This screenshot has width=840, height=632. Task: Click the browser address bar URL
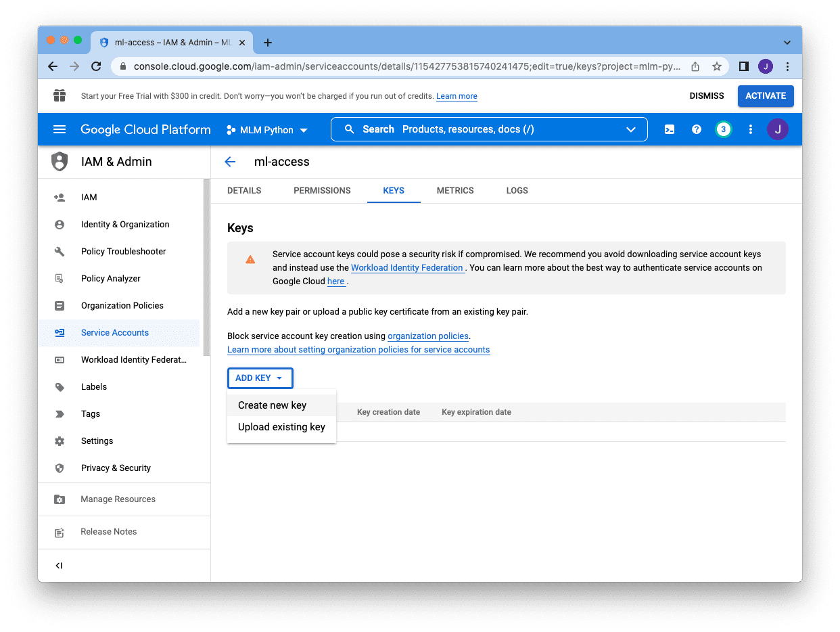pyautogui.click(x=406, y=66)
